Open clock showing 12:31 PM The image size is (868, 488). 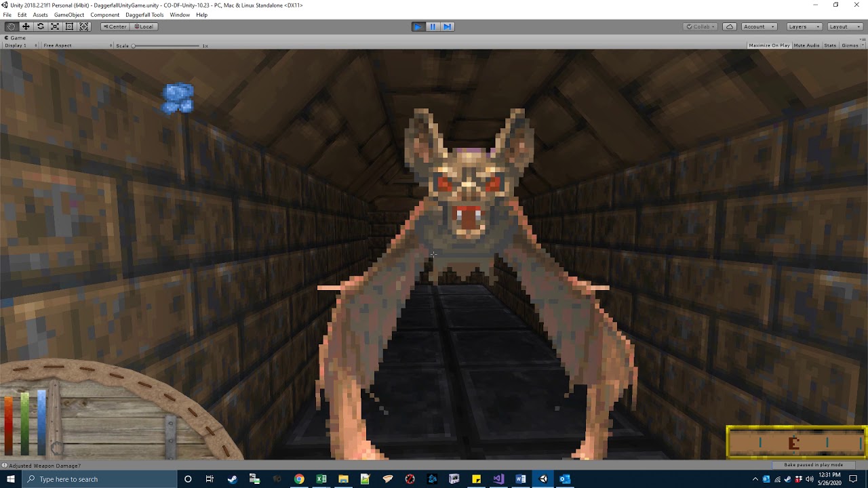click(829, 479)
